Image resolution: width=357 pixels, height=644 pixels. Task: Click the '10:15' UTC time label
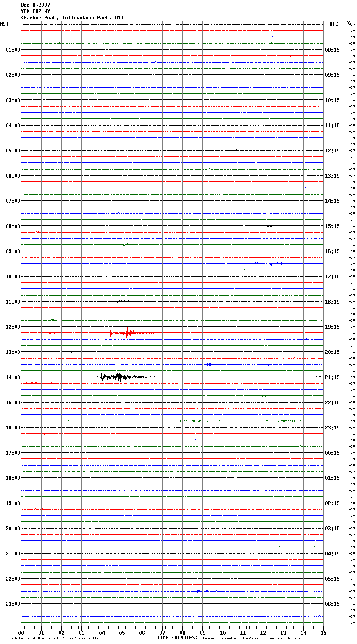click(332, 100)
